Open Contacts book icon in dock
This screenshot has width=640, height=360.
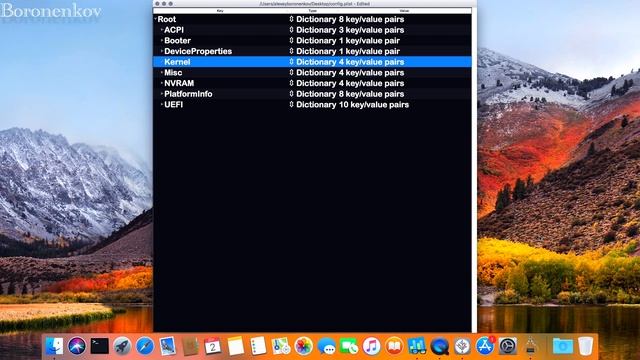pyautogui.click(x=190, y=346)
